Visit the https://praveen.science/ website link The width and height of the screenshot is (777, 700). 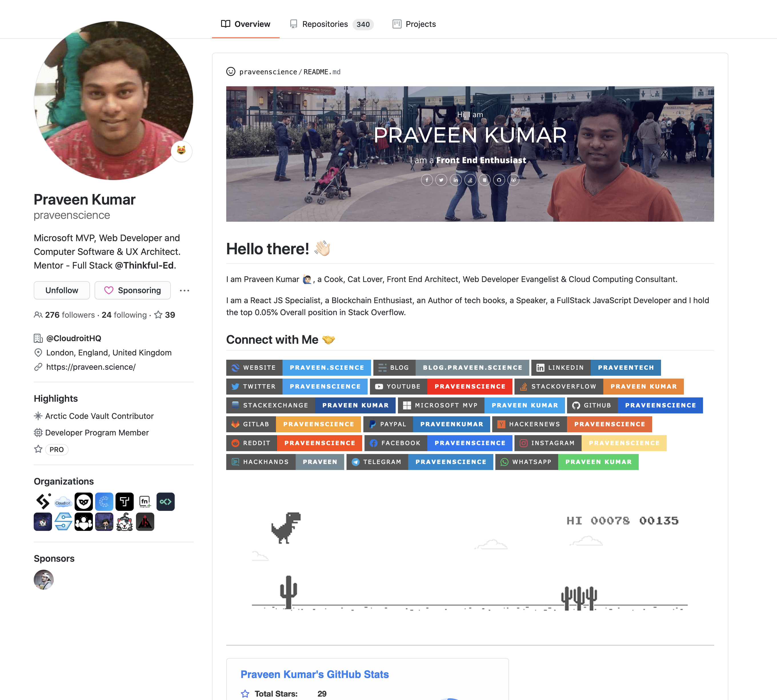tap(91, 367)
